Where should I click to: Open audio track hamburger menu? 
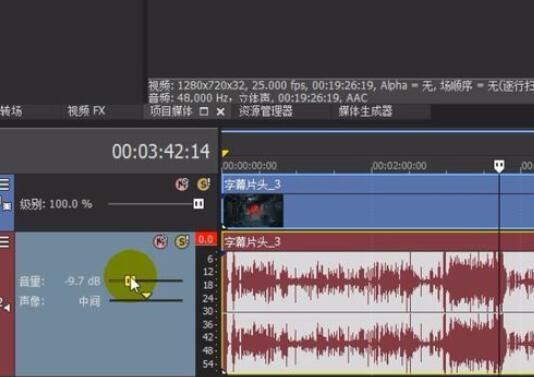[4, 242]
